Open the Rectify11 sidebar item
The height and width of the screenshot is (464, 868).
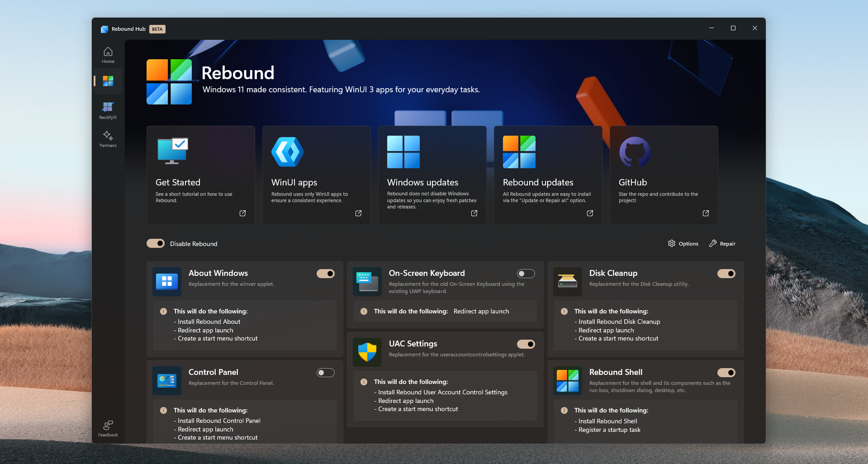[108, 110]
